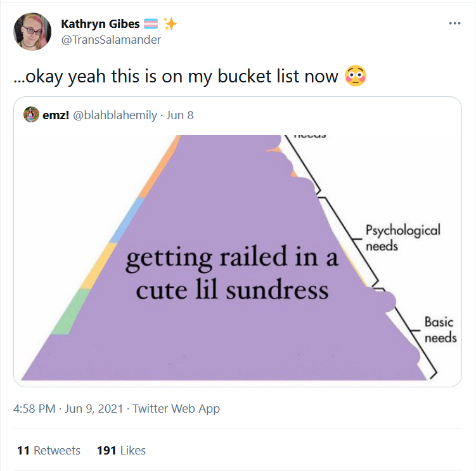Click the flushed face emoji in tweet

[x=356, y=75]
